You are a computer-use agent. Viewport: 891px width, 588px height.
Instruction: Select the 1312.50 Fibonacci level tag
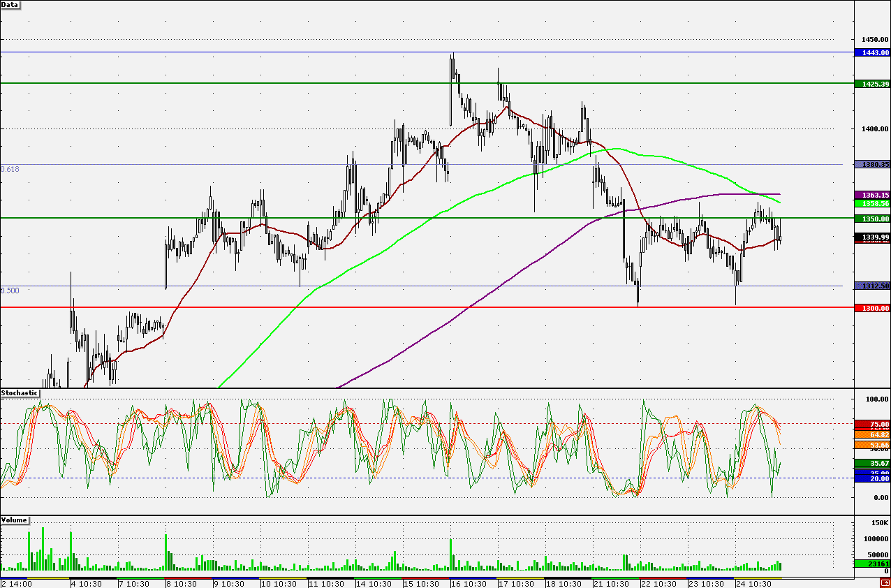[873, 286]
